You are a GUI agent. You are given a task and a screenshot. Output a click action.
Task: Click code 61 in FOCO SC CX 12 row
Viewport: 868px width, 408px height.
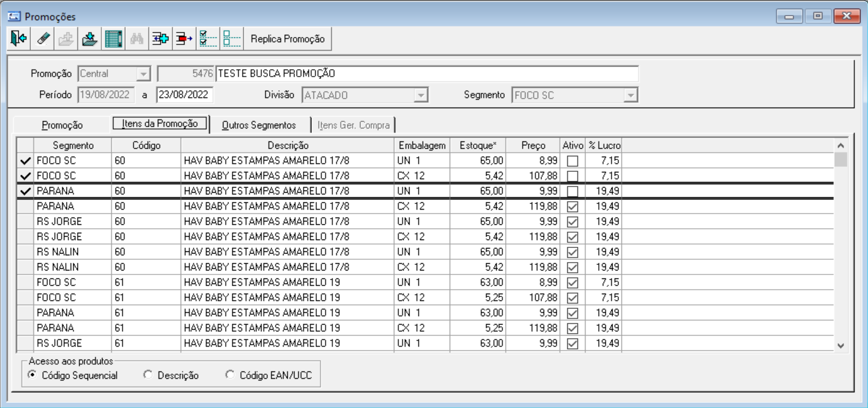(147, 298)
